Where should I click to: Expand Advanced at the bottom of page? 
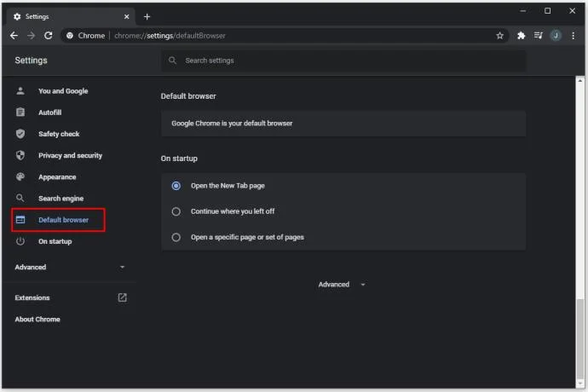pyautogui.click(x=342, y=285)
